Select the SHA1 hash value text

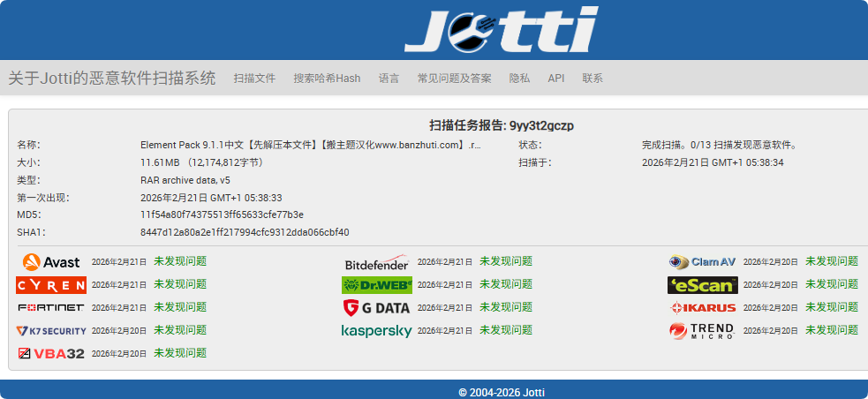pos(245,232)
